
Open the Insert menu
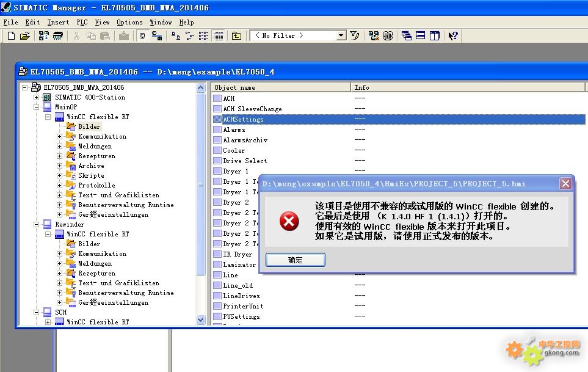tap(58, 22)
